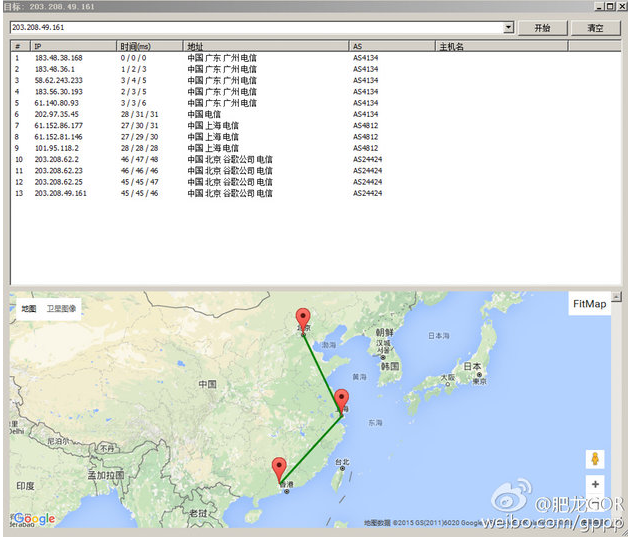The width and height of the screenshot is (628, 539).
Task: Select the Street View pegman icon
Action: pos(596,459)
